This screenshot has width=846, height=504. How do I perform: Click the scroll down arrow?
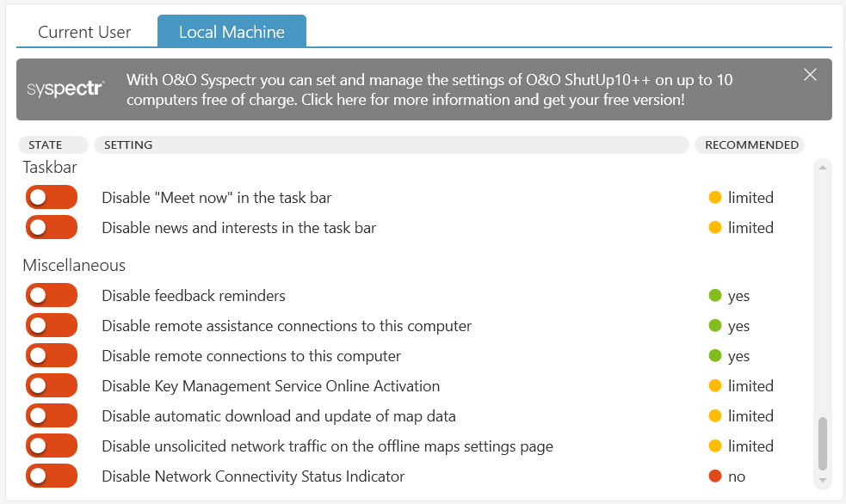(822, 480)
